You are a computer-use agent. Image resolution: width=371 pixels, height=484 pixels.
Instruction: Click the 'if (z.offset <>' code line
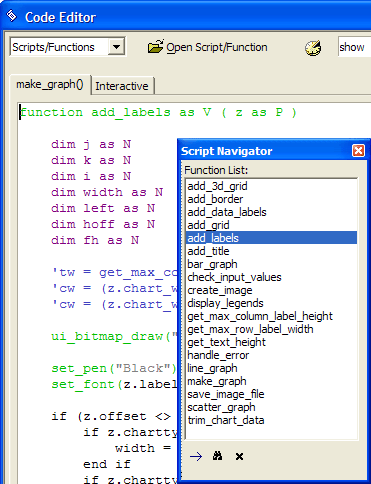click(x=111, y=417)
